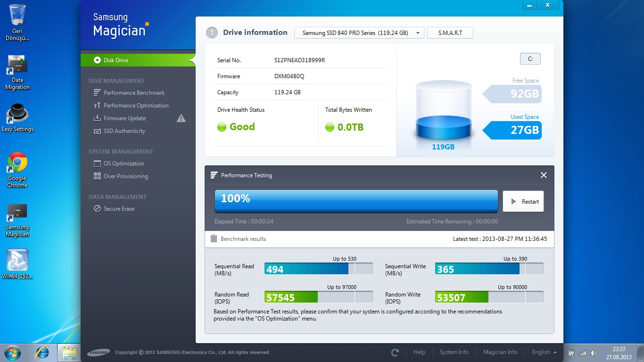644x362 pixels.
Task: Click the Firmware Update warning triangle icon
Action: pos(181,118)
